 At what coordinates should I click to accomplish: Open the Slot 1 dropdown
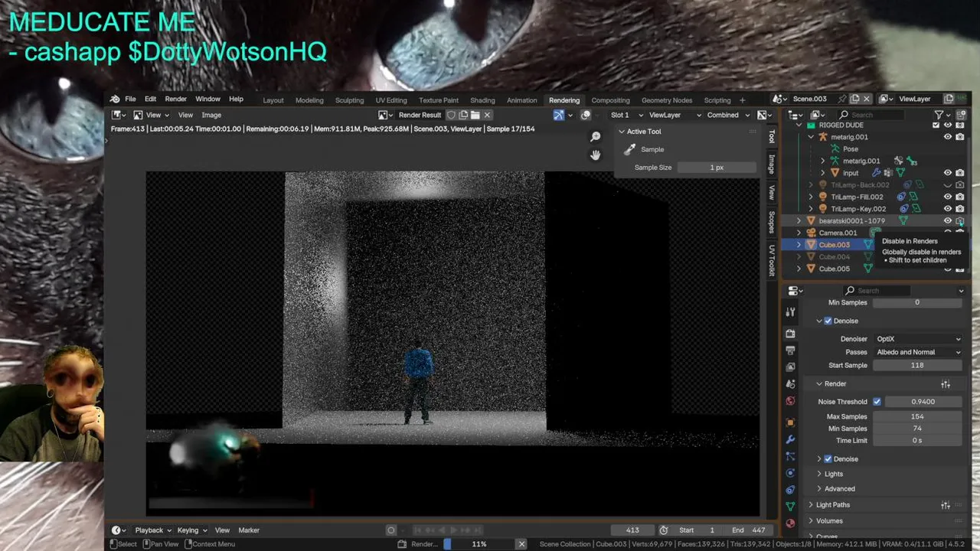click(626, 115)
